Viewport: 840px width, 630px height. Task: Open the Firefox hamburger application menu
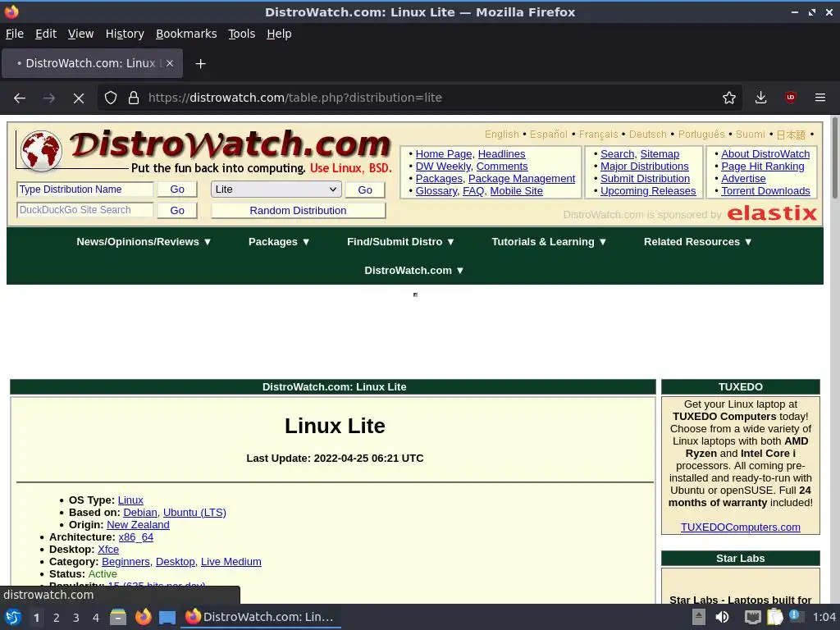pos(819,98)
